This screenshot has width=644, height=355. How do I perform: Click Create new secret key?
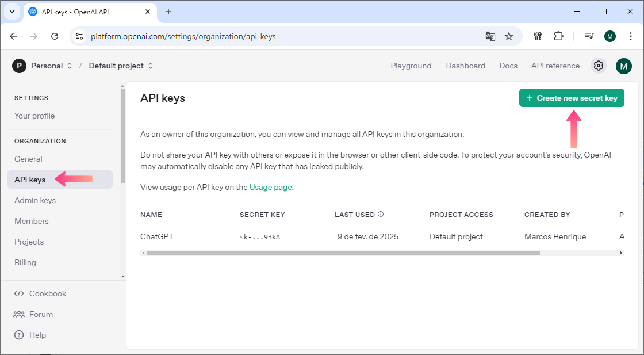(572, 98)
